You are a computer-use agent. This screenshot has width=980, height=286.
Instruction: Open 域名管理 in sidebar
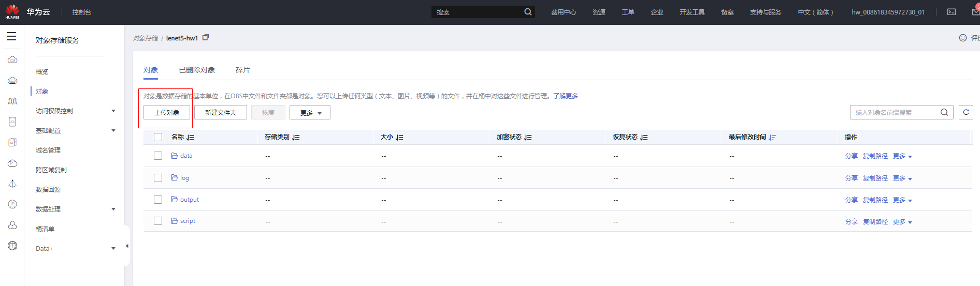click(x=48, y=150)
